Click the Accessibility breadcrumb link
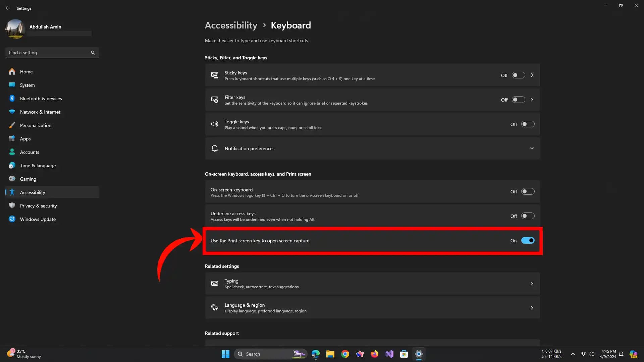This screenshot has width=644, height=362. (x=231, y=25)
